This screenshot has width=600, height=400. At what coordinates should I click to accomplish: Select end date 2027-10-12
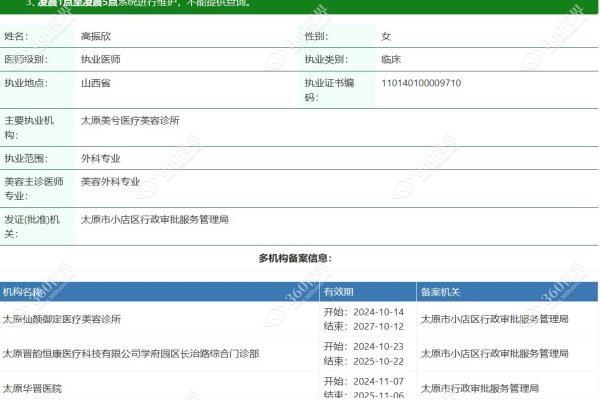[x=378, y=327]
